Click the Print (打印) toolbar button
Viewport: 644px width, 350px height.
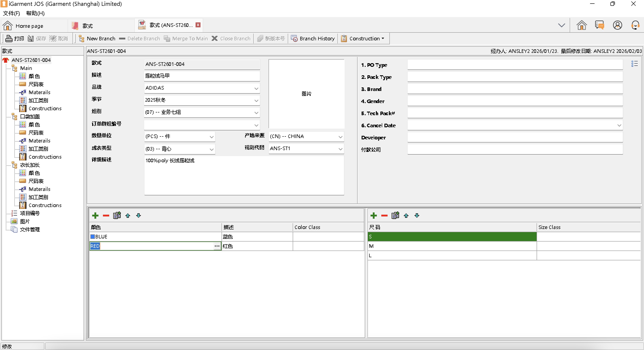15,39
